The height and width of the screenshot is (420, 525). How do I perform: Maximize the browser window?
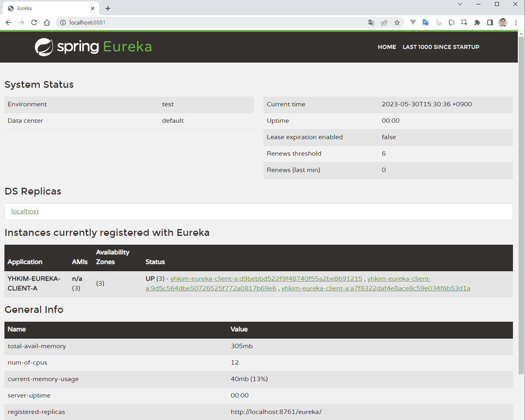pyautogui.click(x=497, y=4)
